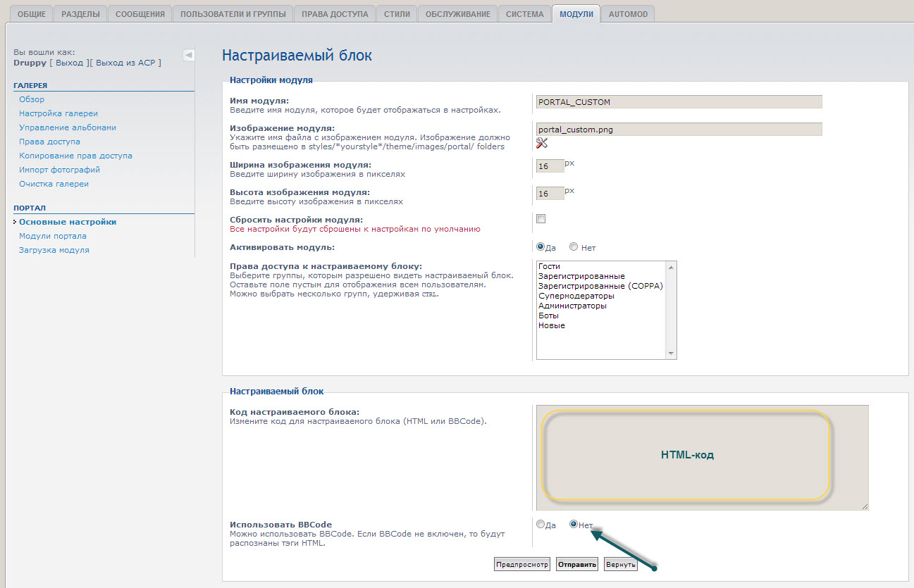The height and width of the screenshot is (588, 914).
Task: Open the 'Модули портала' sidebar link
Action: [53, 236]
